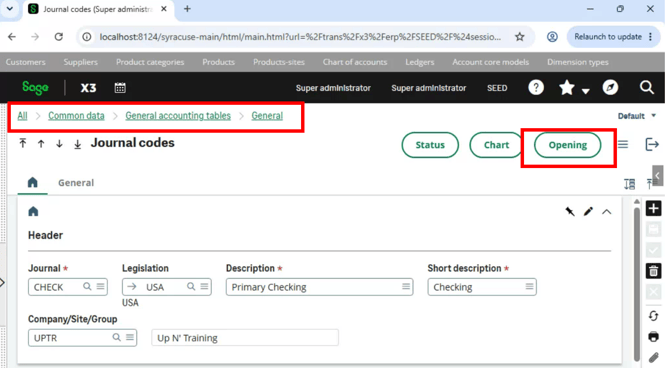
Task: Open the Ledgers menu item
Action: click(x=420, y=62)
